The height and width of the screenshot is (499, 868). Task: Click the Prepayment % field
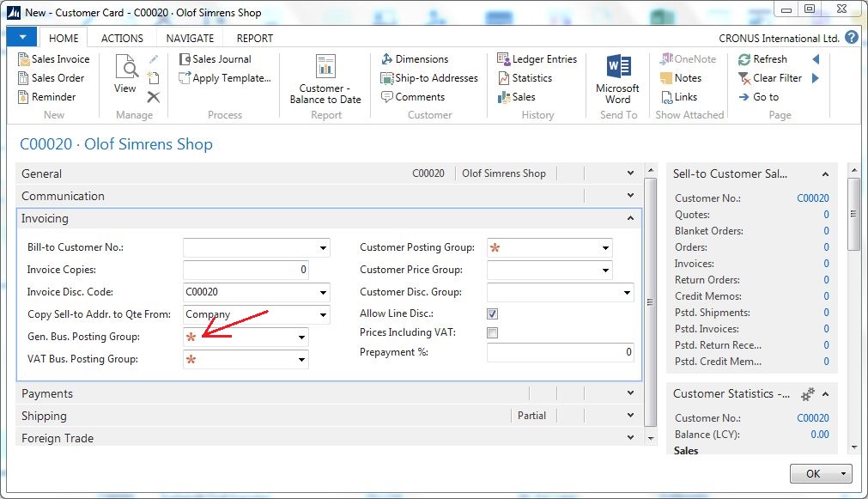point(561,352)
